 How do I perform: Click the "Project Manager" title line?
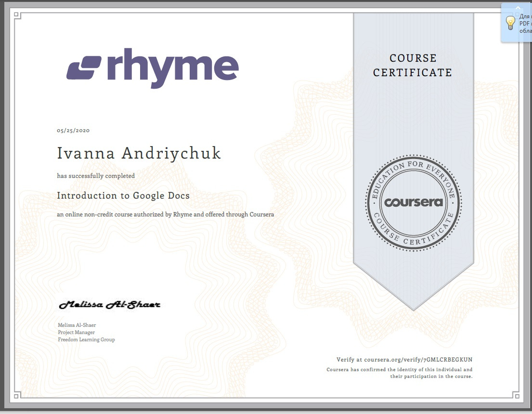pyautogui.click(x=76, y=333)
